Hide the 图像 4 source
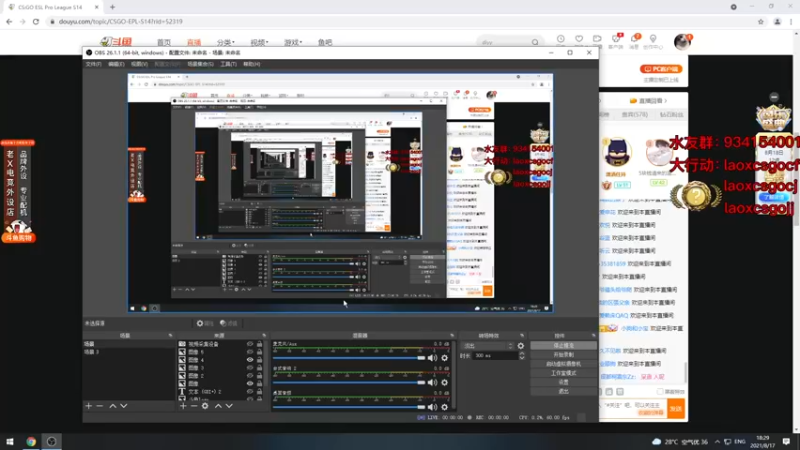 [x=250, y=360]
